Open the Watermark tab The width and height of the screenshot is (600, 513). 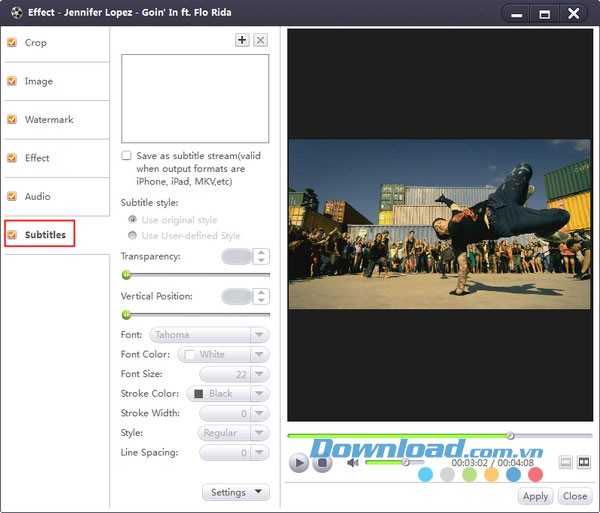point(49,119)
